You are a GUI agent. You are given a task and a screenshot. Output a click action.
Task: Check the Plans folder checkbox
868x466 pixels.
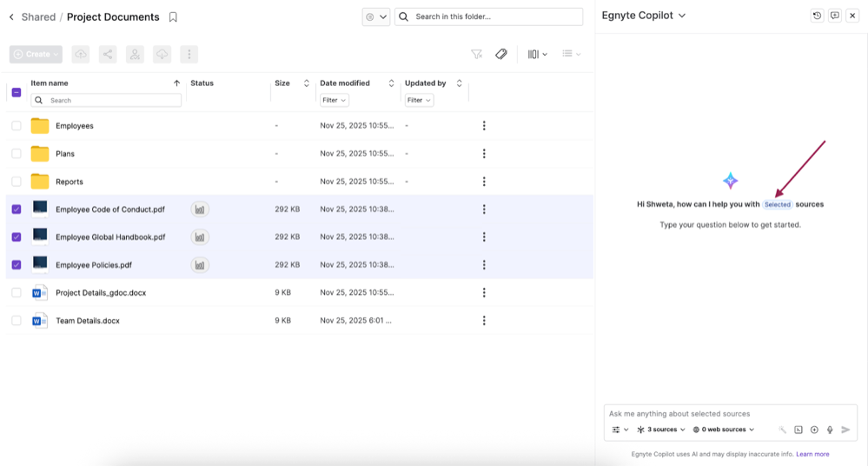click(x=17, y=154)
